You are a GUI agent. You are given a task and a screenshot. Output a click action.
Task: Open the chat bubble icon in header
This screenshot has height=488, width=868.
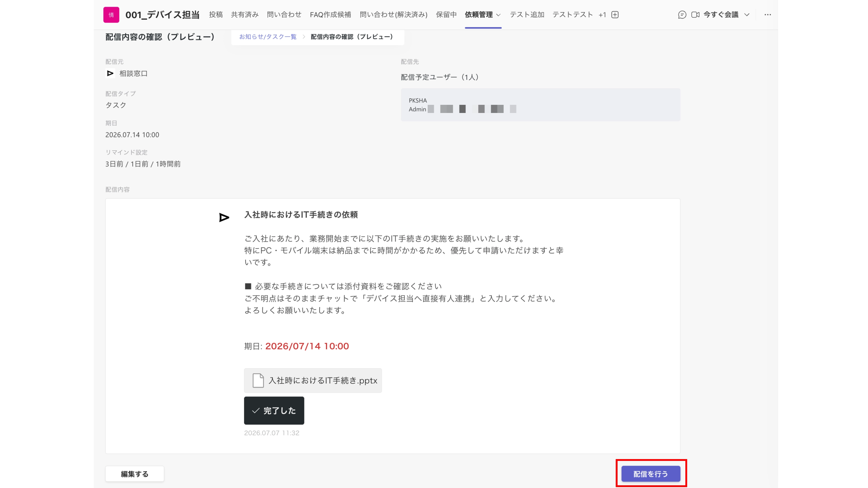pyautogui.click(x=682, y=15)
